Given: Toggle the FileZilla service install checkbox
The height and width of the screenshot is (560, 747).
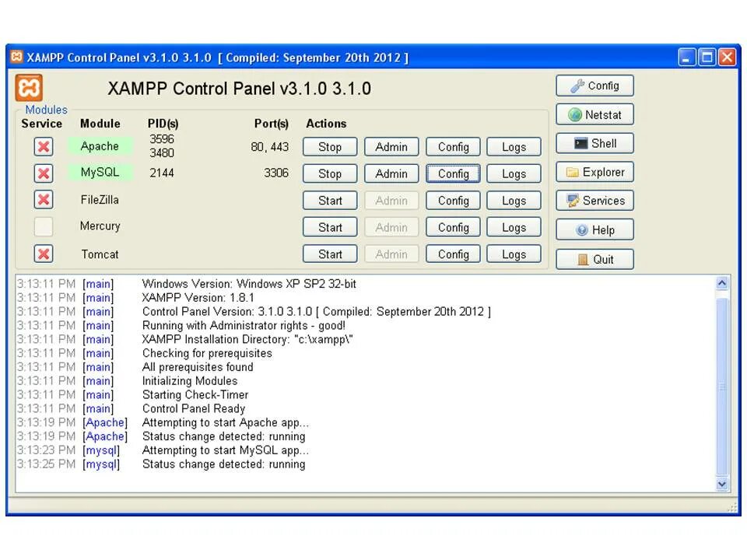Looking at the screenshot, I should click(44, 200).
